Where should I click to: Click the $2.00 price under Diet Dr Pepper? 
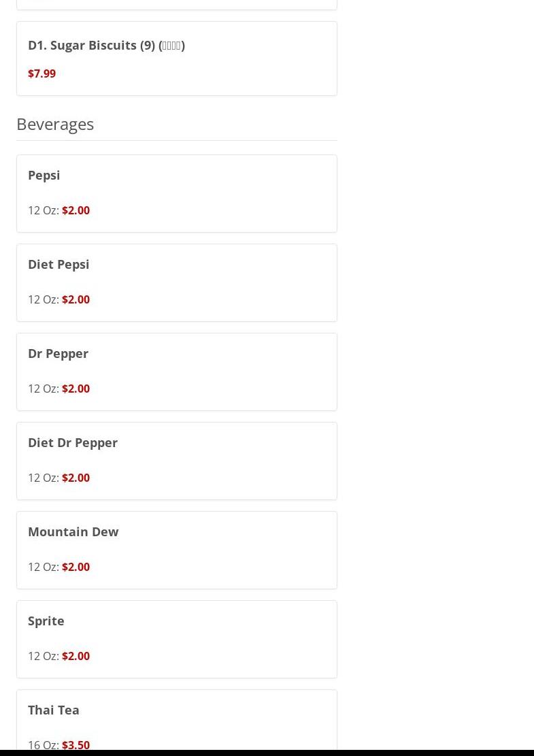76,478
